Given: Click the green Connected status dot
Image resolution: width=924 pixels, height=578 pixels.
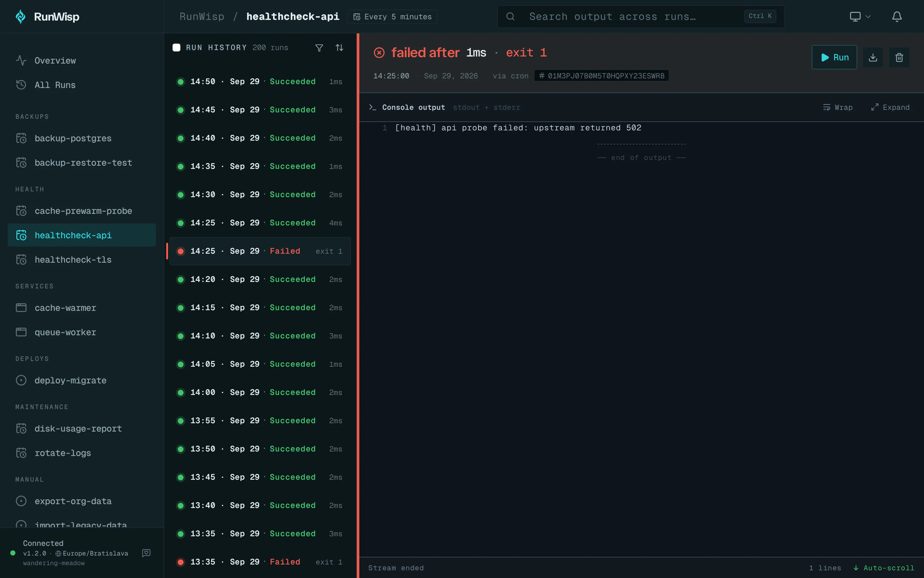Looking at the screenshot, I should (x=13, y=553).
